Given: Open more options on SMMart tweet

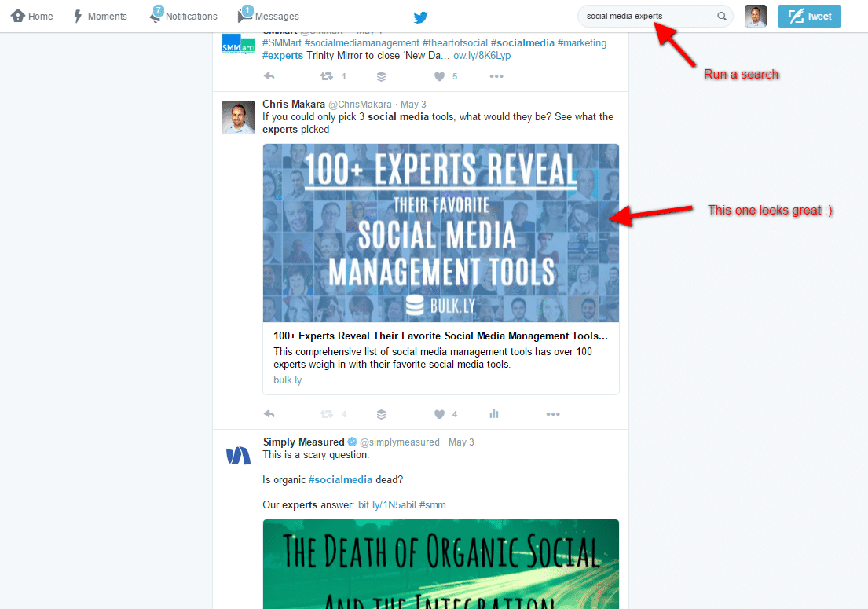Looking at the screenshot, I should [x=496, y=76].
